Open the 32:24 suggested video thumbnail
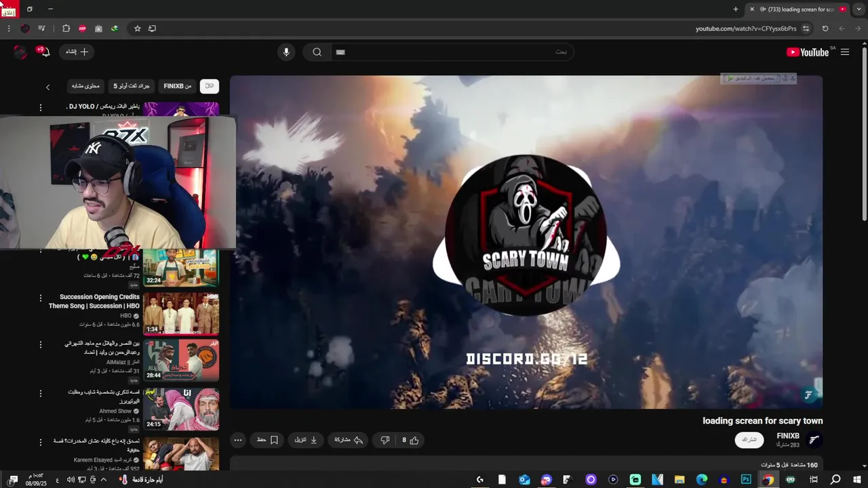 pyautogui.click(x=181, y=268)
